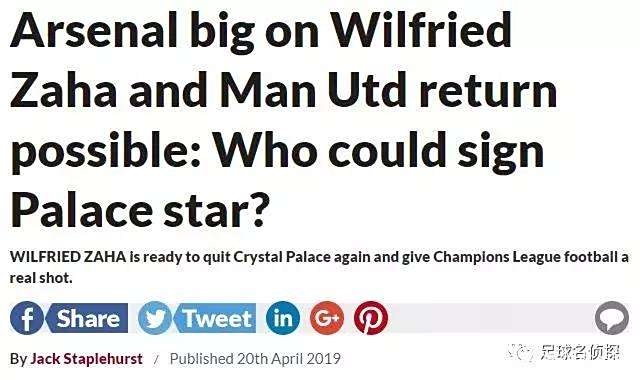640x380 pixels.
Task: Click the Facebook round logo icon
Action: click(x=27, y=318)
